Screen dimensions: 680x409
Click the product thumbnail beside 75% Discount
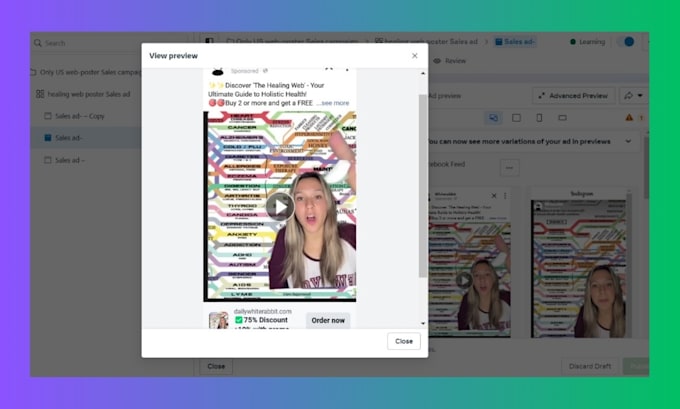point(219,321)
